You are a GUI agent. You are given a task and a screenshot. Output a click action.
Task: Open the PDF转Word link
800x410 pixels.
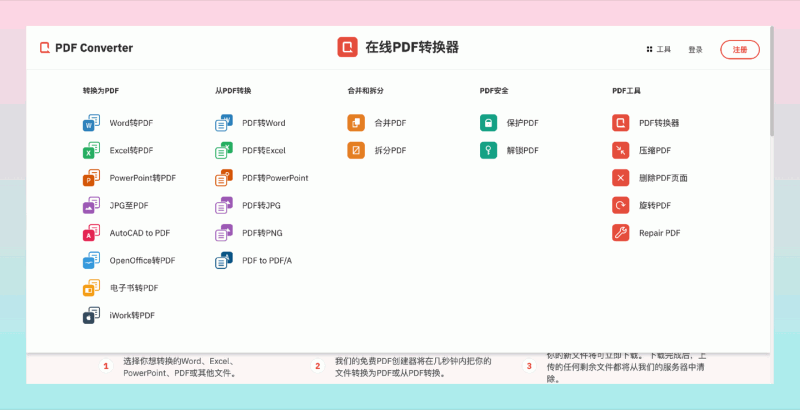point(264,123)
